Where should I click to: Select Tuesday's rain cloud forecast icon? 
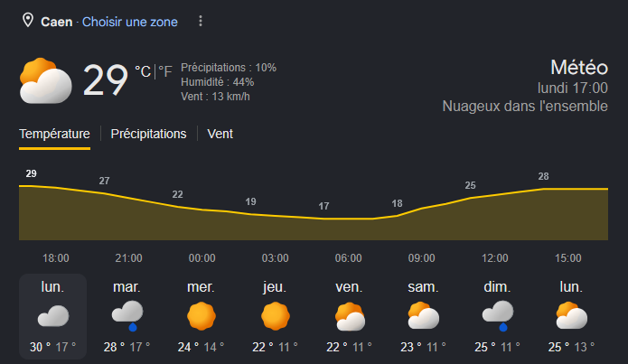pos(127,316)
